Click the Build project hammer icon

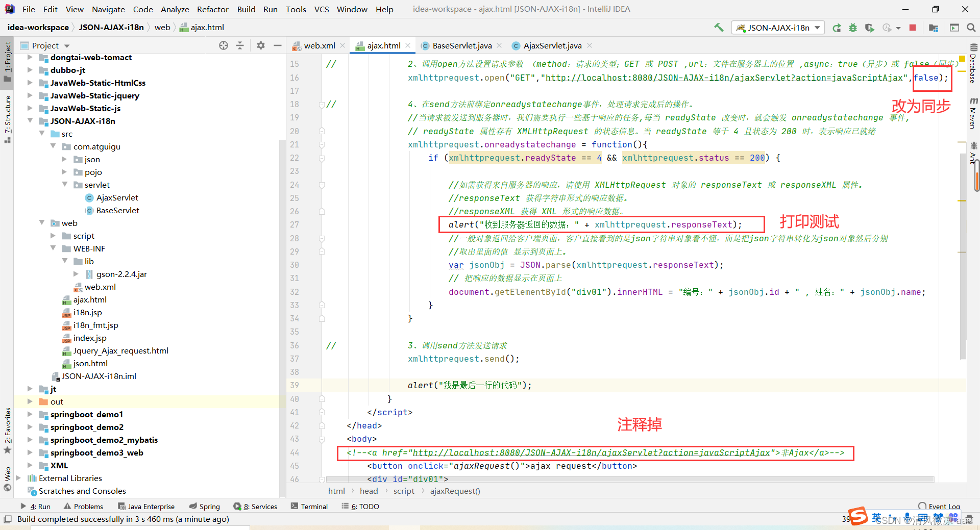tap(719, 28)
